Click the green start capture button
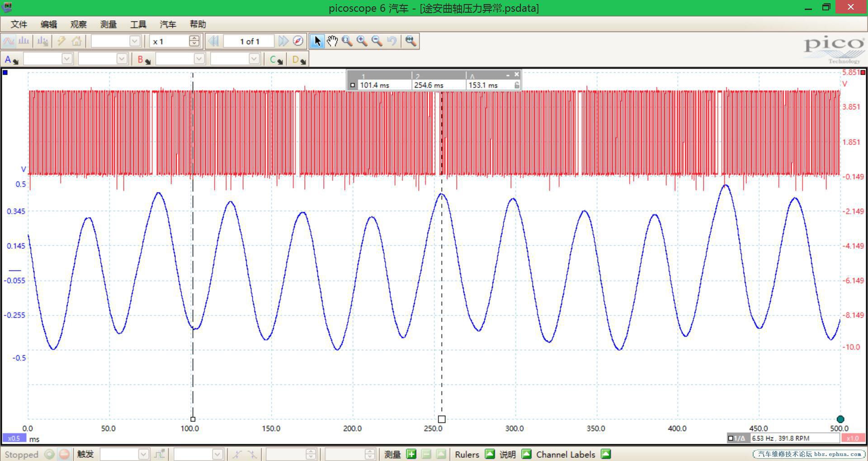 coord(49,454)
